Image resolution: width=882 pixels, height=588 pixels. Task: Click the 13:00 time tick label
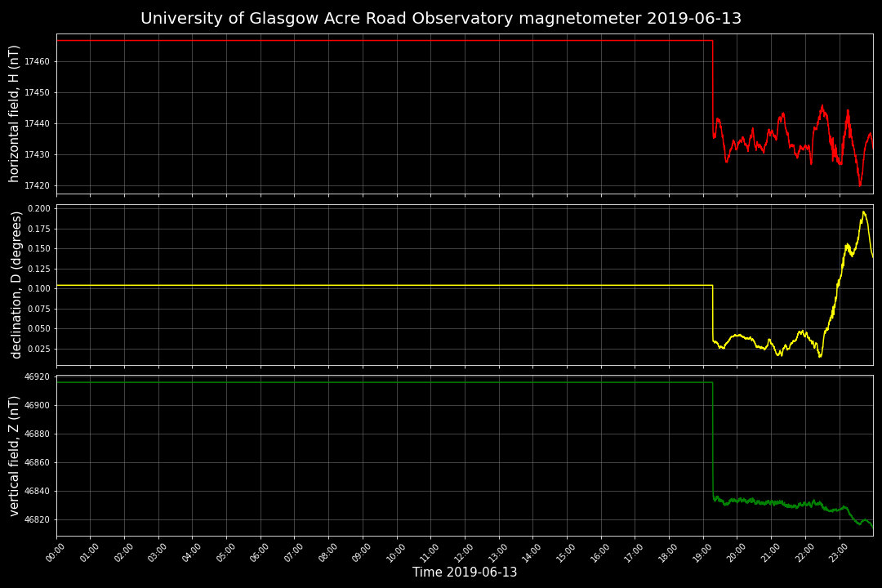497,553
